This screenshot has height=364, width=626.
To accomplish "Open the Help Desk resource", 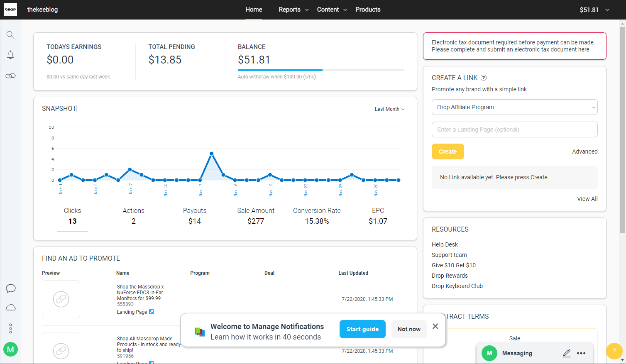I will pyautogui.click(x=445, y=244).
